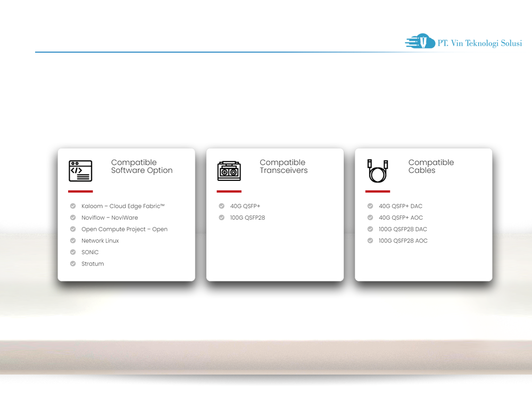Click the checkmark beside 40G QSFP+ DAC
The width and height of the screenshot is (532, 399).
coord(370,206)
